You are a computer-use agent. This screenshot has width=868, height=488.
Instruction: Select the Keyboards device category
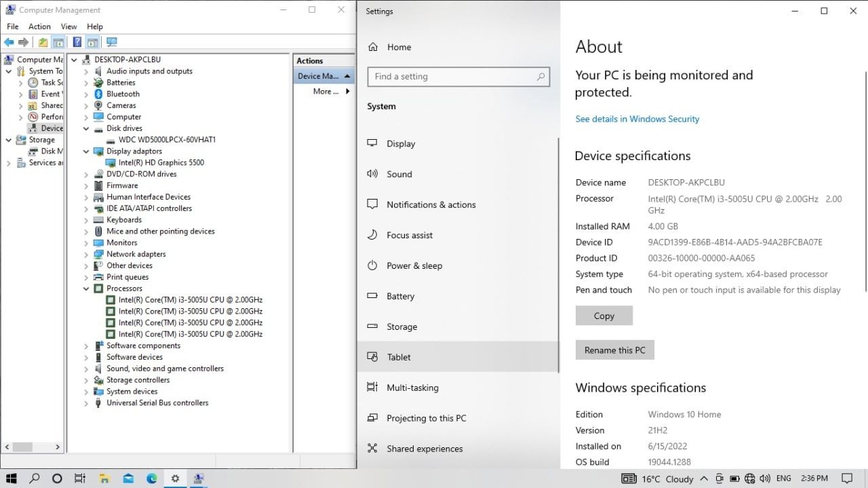pos(124,220)
